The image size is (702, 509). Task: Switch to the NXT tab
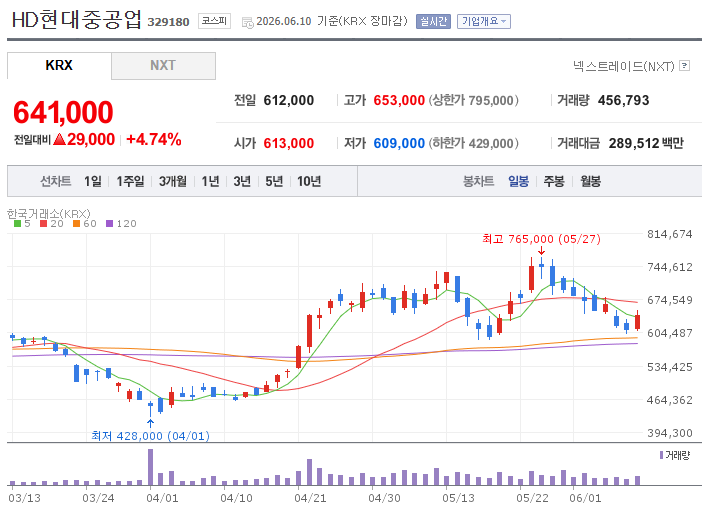[163, 65]
